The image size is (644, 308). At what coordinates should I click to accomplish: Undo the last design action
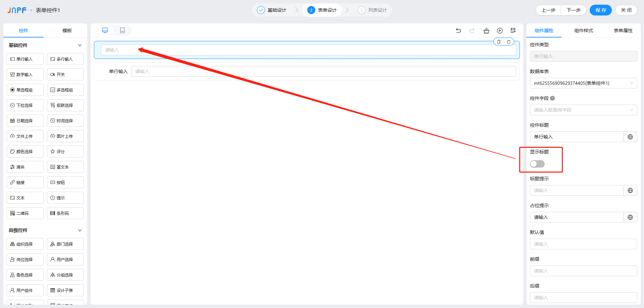click(x=459, y=30)
